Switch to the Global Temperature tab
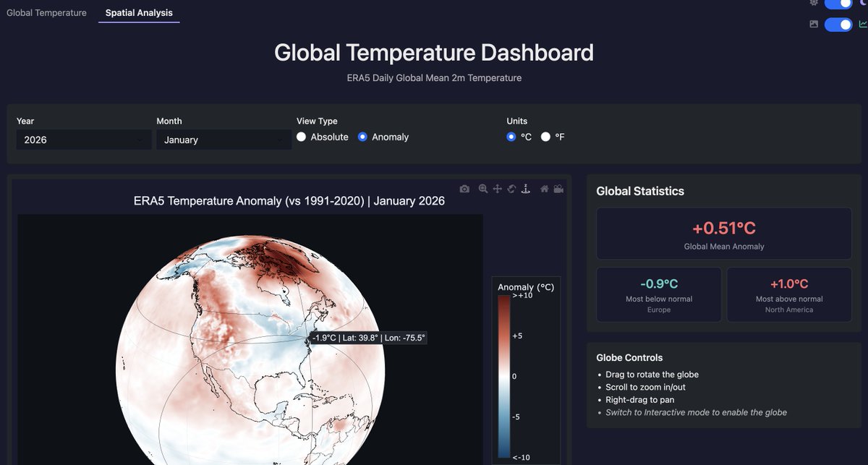868x465 pixels. [x=46, y=12]
